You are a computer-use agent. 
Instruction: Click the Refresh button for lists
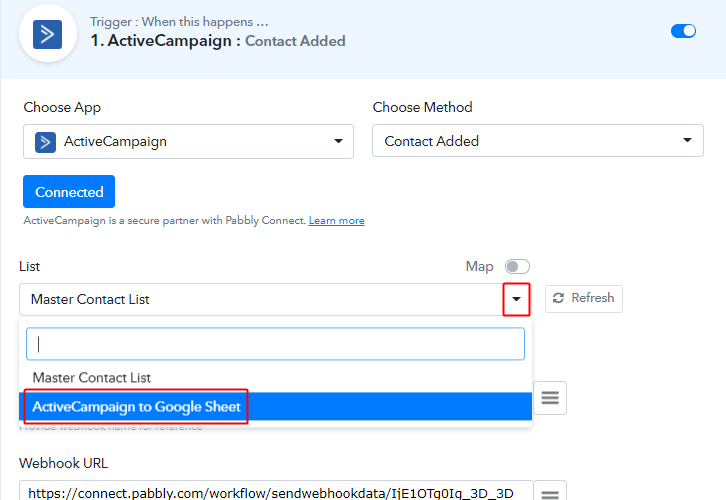pyautogui.click(x=583, y=299)
